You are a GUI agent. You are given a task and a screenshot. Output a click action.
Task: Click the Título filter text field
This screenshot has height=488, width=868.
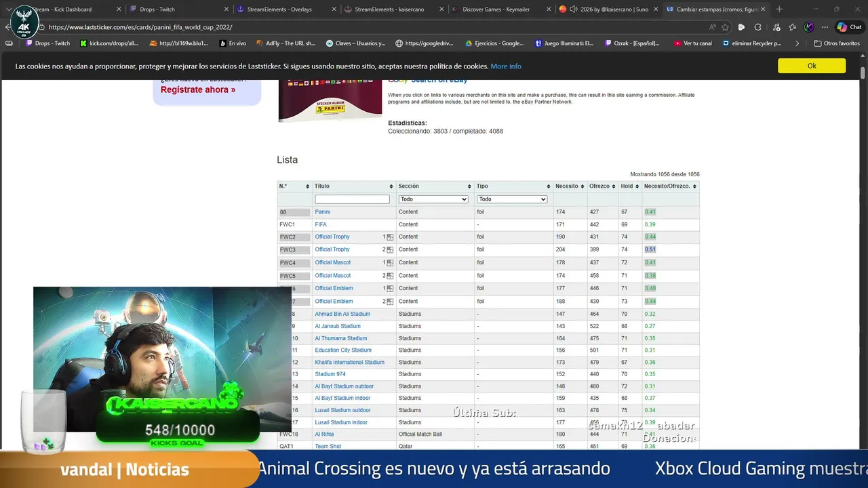pyautogui.click(x=352, y=199)
